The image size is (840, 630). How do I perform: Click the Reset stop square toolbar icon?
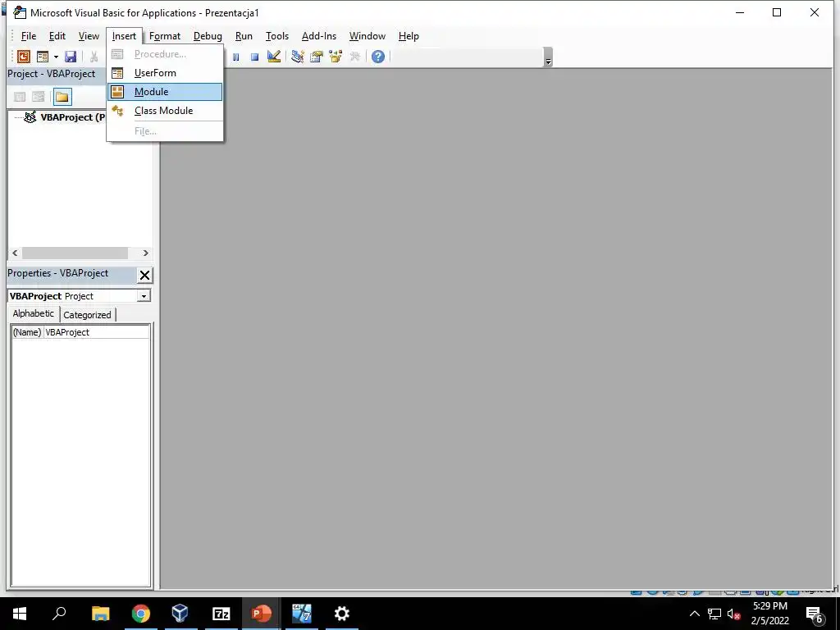(x=255, y=57)
